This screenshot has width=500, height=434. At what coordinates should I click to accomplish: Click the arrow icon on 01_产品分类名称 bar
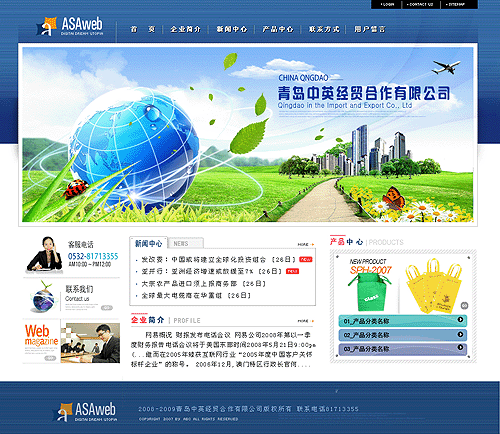point(460,320)
